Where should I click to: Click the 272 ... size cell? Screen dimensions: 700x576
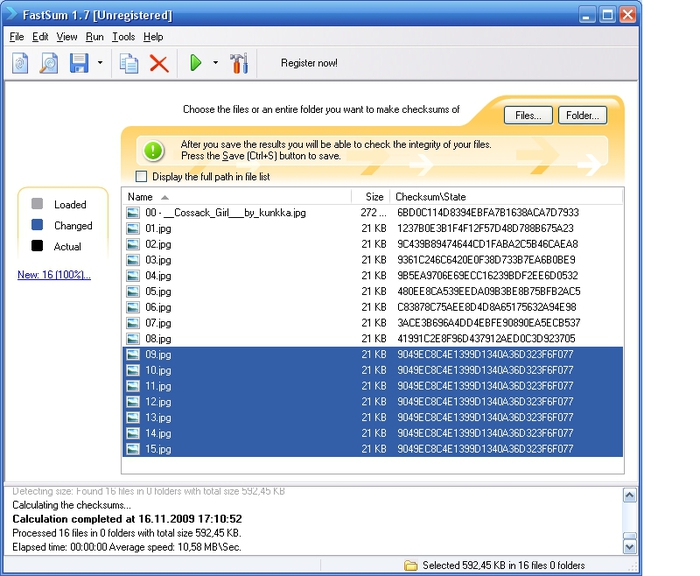tap(373, 213)
